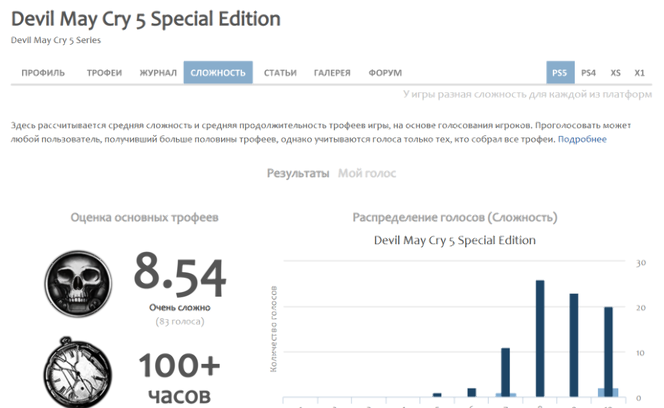Screen dimensions: 664x408
Task: Click the chart bar just above 10 votes
Action: coord(506,372)
